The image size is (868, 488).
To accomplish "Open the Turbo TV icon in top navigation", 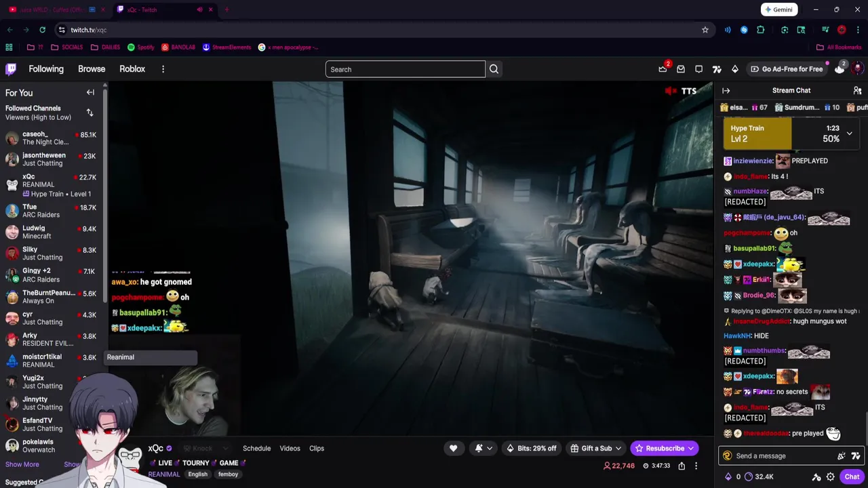I will (x=717, y=69).
